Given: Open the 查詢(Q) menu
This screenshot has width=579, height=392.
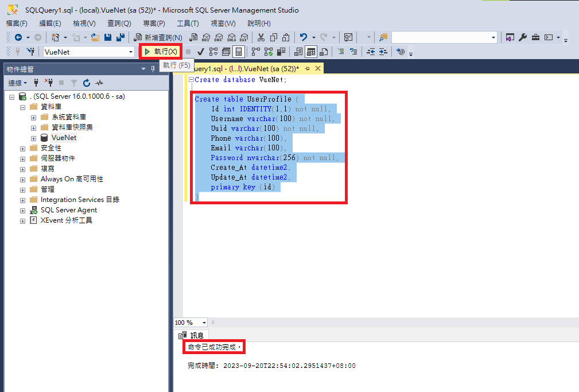Looking at the screenshot, I should click(119, 24).
